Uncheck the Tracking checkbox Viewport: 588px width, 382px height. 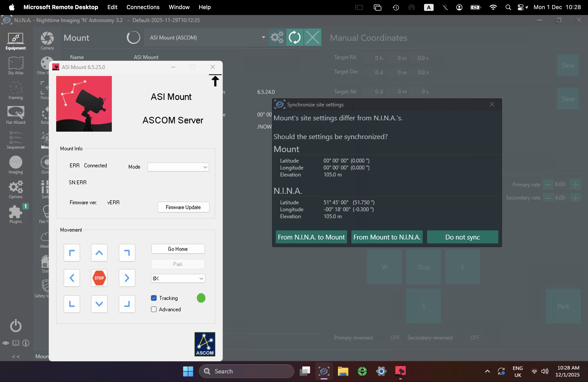pos(154,298)
